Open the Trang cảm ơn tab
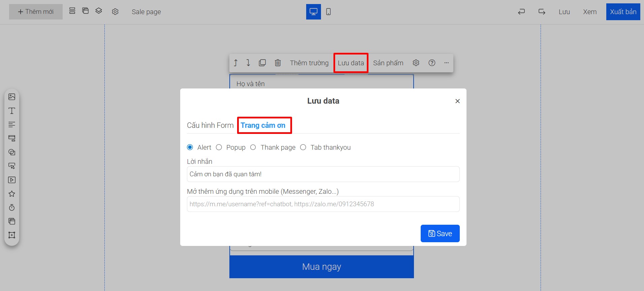 263,125
